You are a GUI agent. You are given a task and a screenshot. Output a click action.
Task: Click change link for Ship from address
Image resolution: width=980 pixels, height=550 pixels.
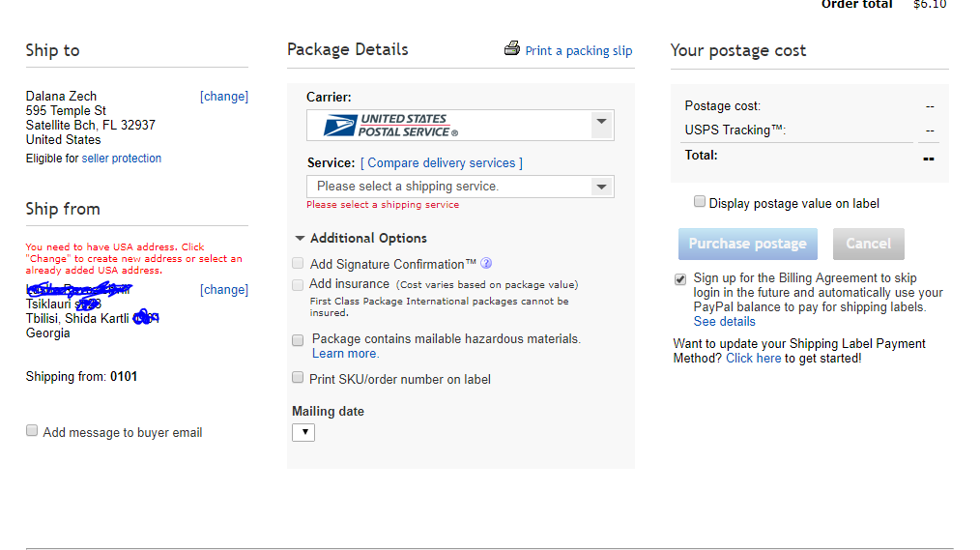click(224, 290)
